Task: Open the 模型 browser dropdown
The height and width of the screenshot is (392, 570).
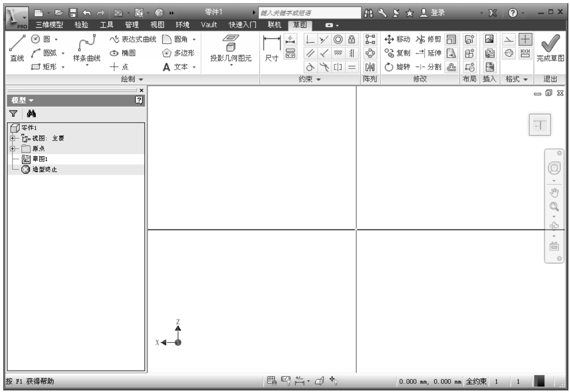Action: tap(31, 101)
